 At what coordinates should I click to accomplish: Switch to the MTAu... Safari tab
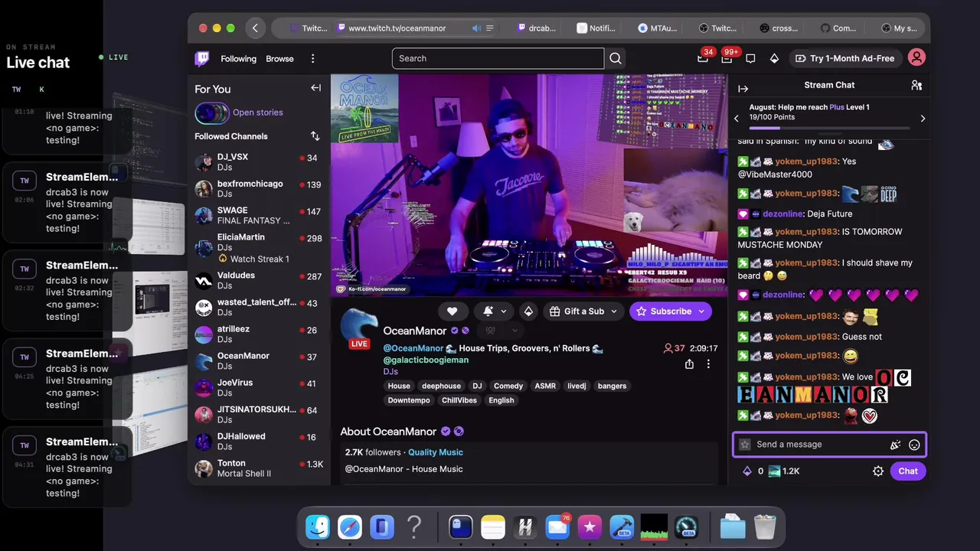(657, 28)
